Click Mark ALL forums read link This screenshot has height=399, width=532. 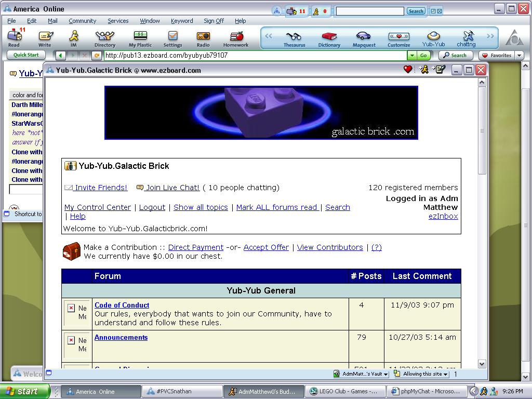tap(277, 207)
